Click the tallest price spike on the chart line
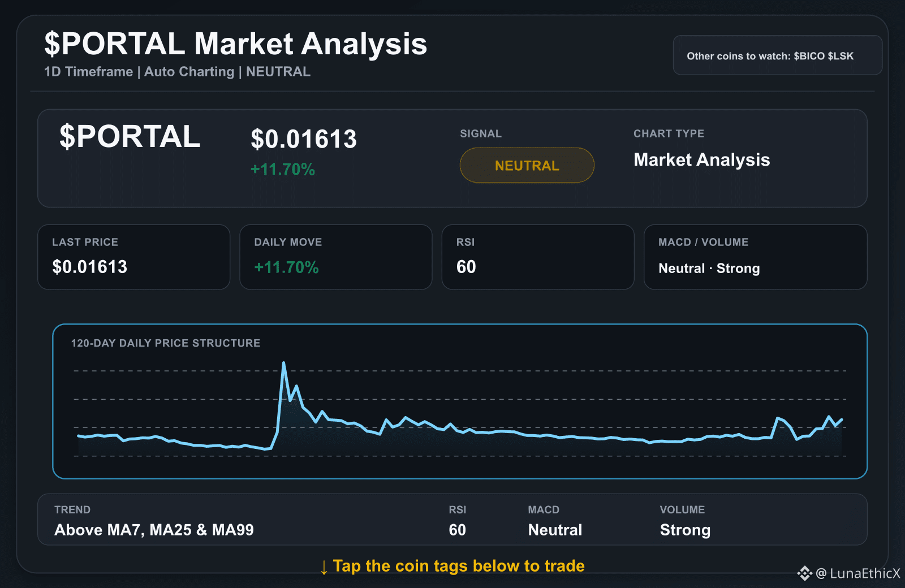Viewport: 905px width, 588px height. coord(283,364)
